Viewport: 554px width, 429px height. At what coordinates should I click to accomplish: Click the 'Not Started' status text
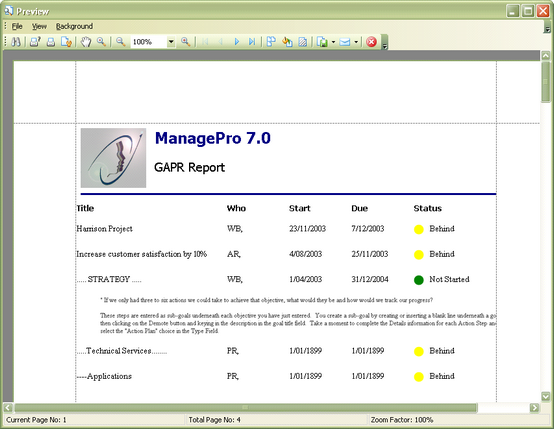449,279
